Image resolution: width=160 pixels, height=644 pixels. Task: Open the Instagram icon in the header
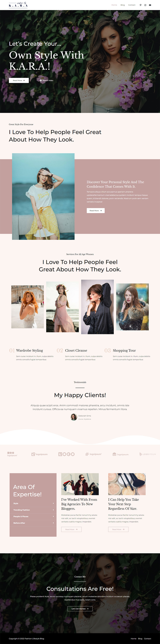click(145, 5)
